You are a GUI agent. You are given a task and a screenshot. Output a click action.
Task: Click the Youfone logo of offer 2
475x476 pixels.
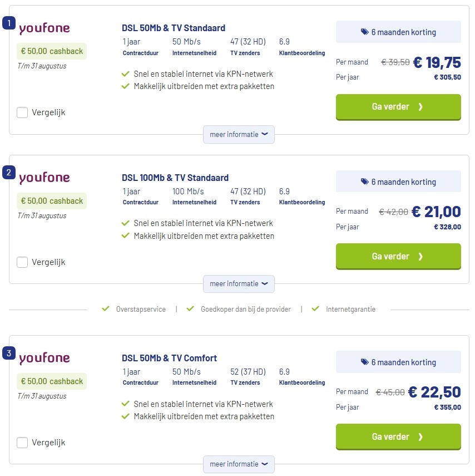click(44, 178)
